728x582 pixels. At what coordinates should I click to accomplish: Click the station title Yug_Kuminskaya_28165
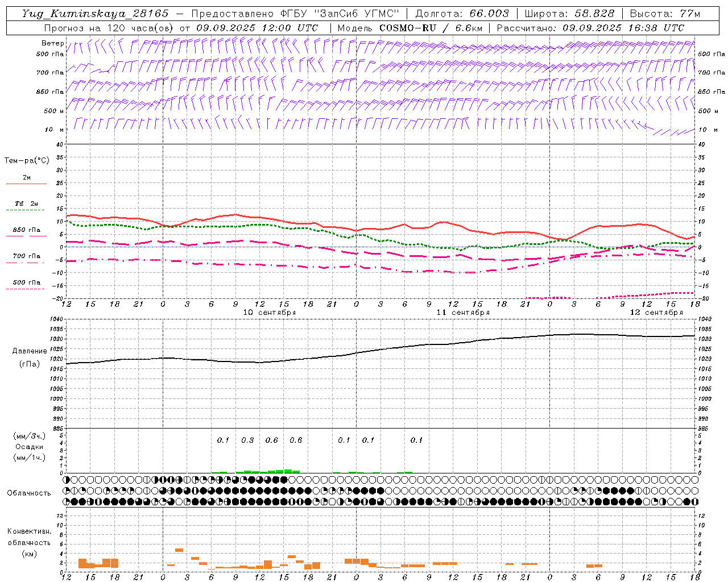click(x=95, y=14)
